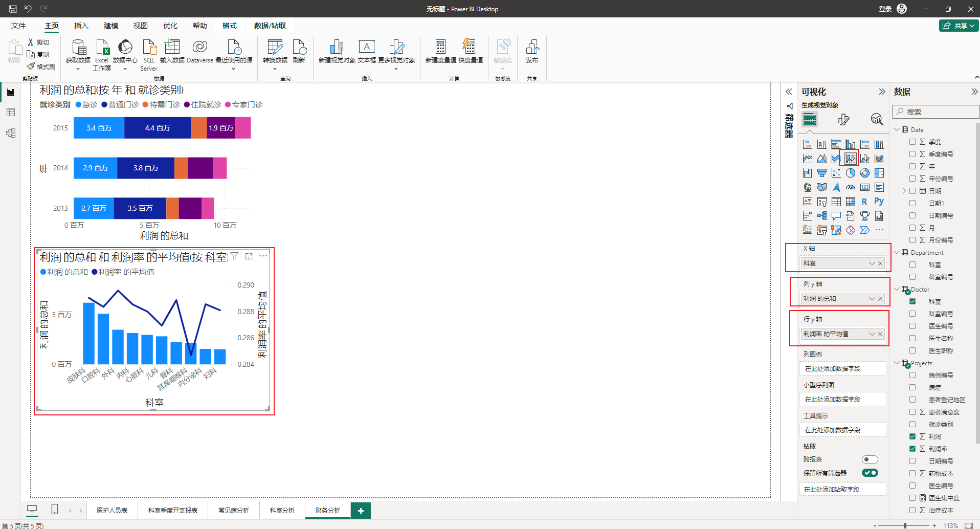Open the format visual brush tab

coord(843,120)
